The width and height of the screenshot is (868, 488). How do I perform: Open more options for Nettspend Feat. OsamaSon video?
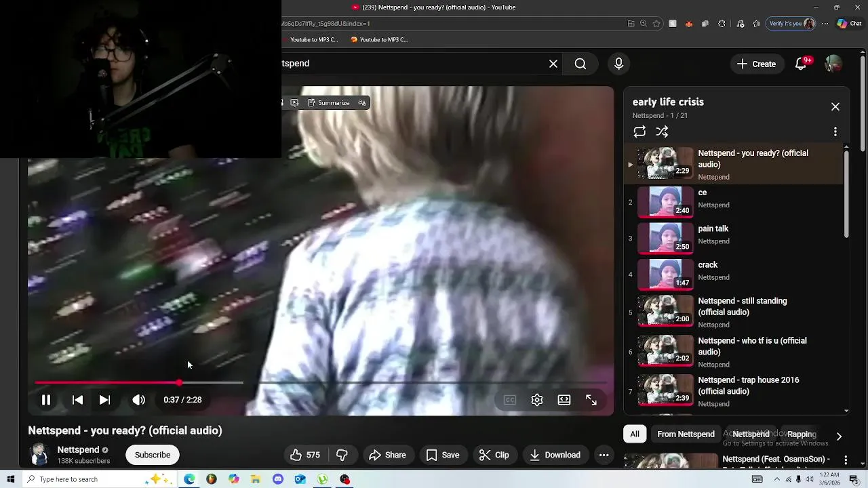[x=845, y=460]
